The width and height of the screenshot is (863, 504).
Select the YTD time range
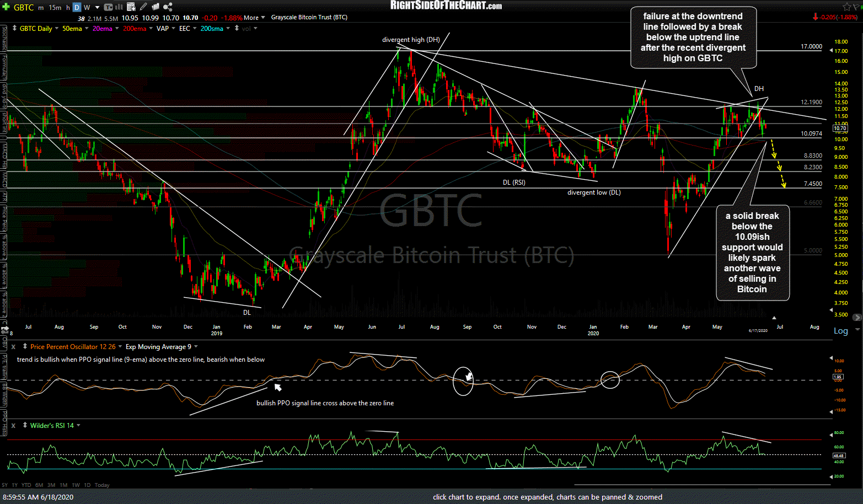[25, 485]
